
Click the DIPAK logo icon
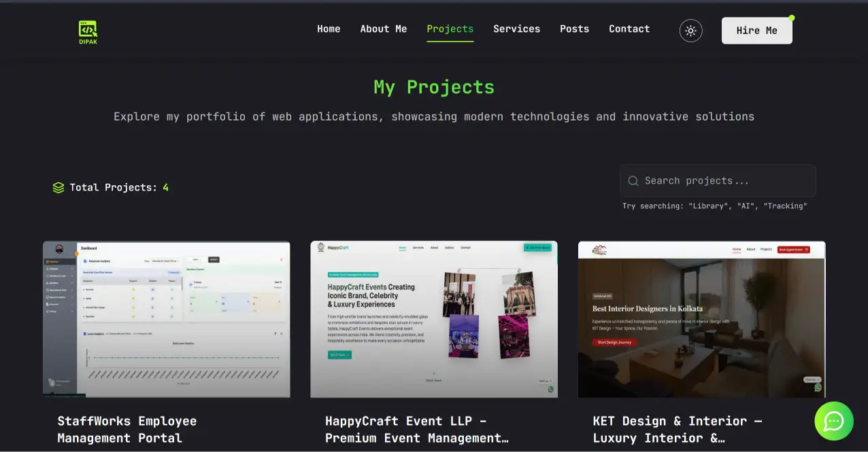87,30
